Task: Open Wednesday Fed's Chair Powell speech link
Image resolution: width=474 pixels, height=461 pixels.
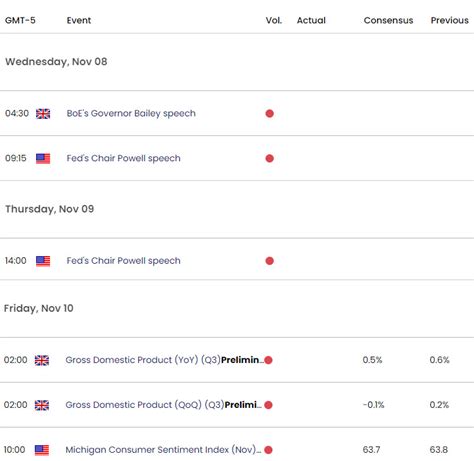Action: (123, 158)
